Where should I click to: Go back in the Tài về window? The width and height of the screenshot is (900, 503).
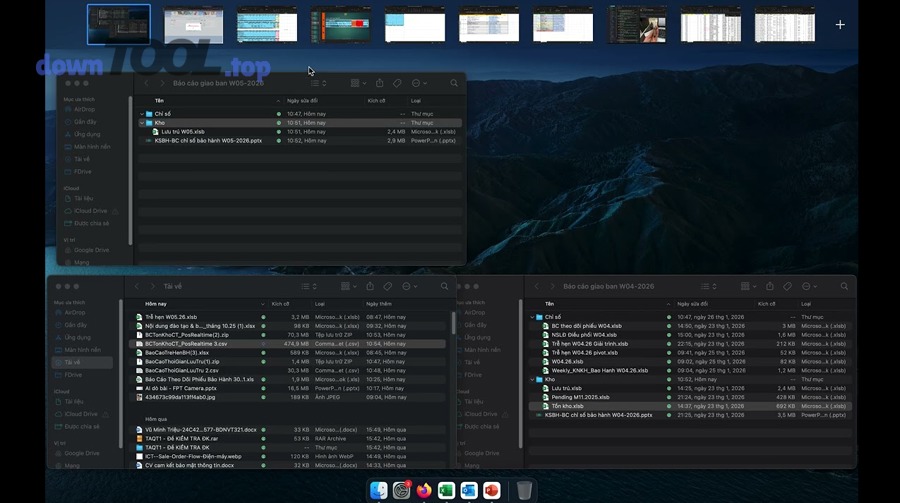pos(137,286)
